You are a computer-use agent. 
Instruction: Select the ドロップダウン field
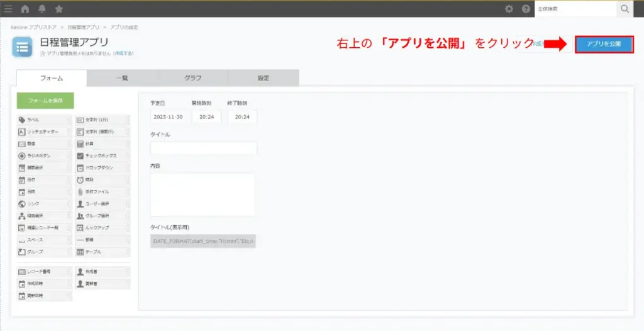(103, 168)
